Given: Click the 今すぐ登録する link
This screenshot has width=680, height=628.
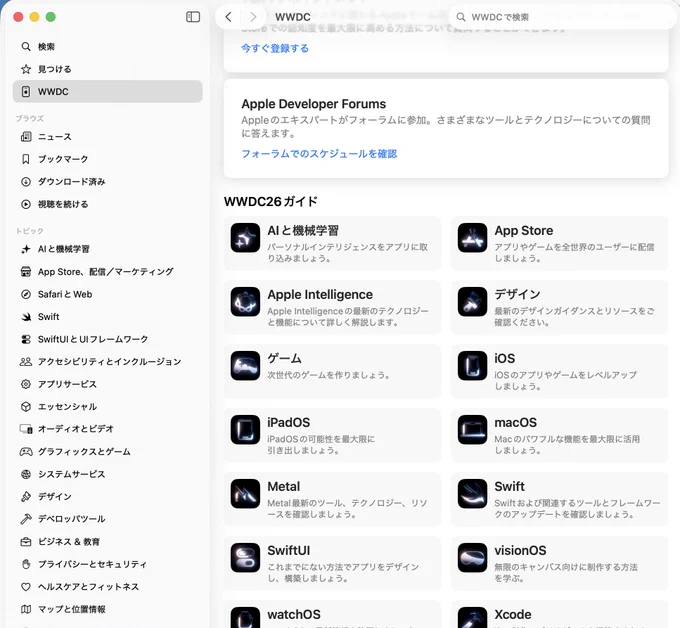Looking at the screenshot, I should (275, 48).
